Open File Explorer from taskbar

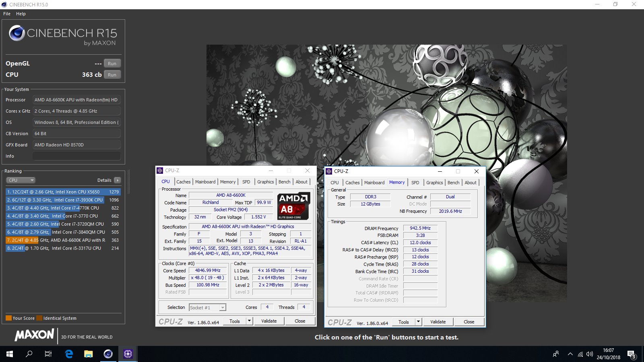click(89, 354)
